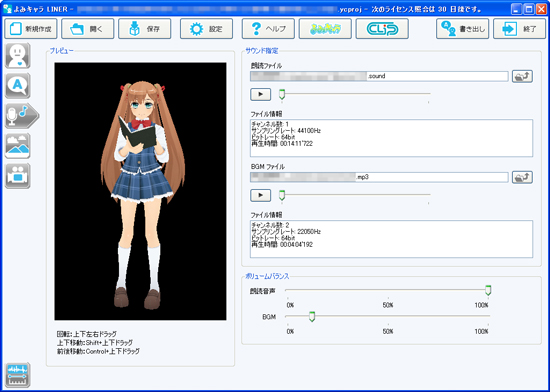Screen dimensions: 550x392
Task: Adjust the 朗読音声 volume slider handle
Action: (488, 290)
